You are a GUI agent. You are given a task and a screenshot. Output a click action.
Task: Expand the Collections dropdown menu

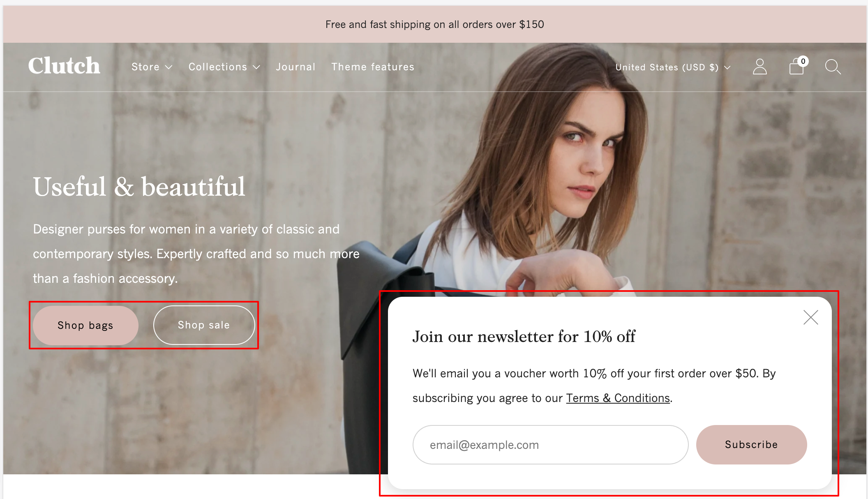pos(224,67)
